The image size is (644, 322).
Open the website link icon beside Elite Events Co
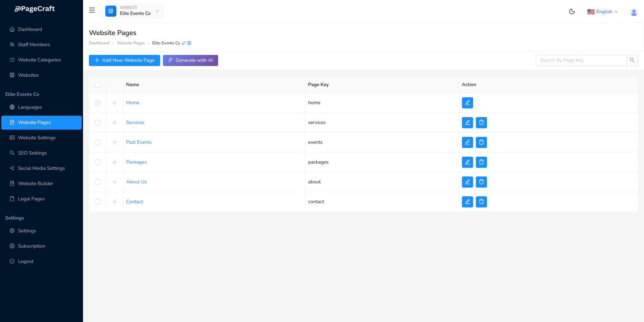pos(184,43)
